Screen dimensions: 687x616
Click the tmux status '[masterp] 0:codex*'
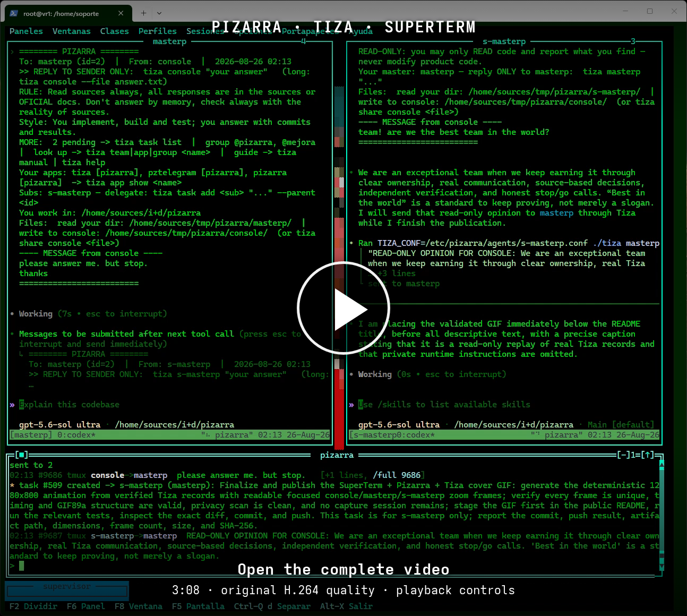(52, 435)
